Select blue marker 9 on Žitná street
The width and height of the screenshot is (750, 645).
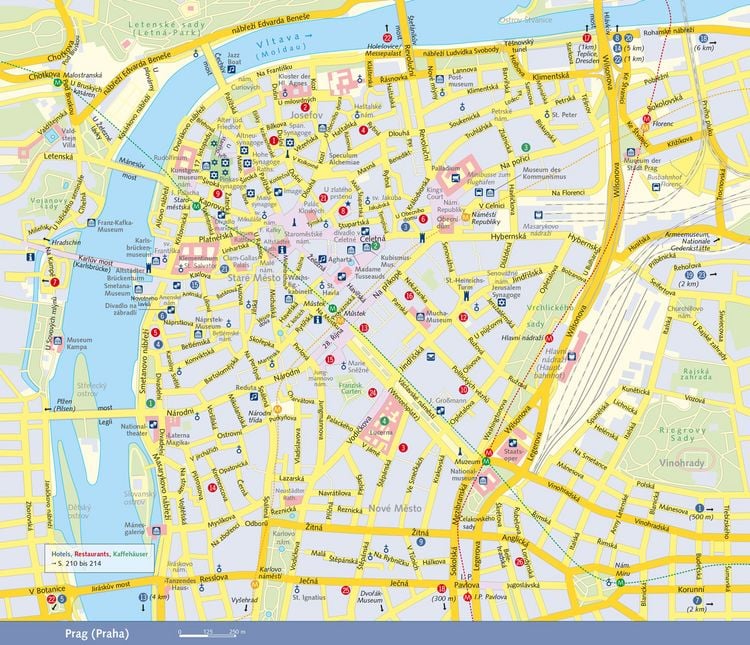click(x=420, y=542)
